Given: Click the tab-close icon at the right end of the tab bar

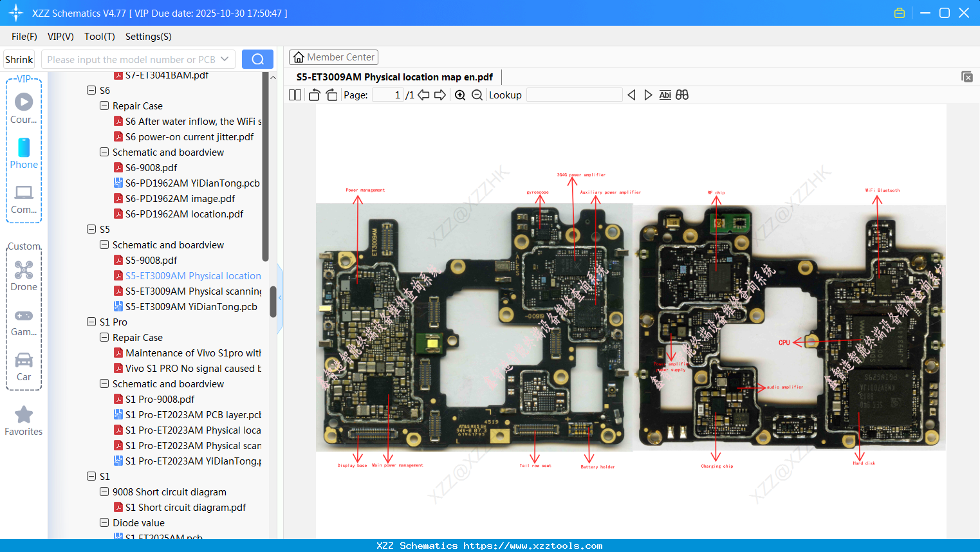Looking at the screenshot, I should click(967, 77).
